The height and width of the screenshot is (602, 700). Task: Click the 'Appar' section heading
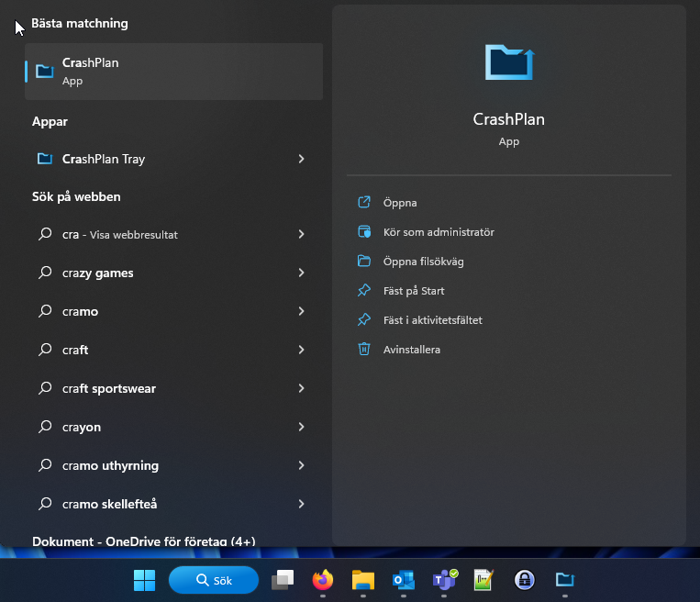50,122
